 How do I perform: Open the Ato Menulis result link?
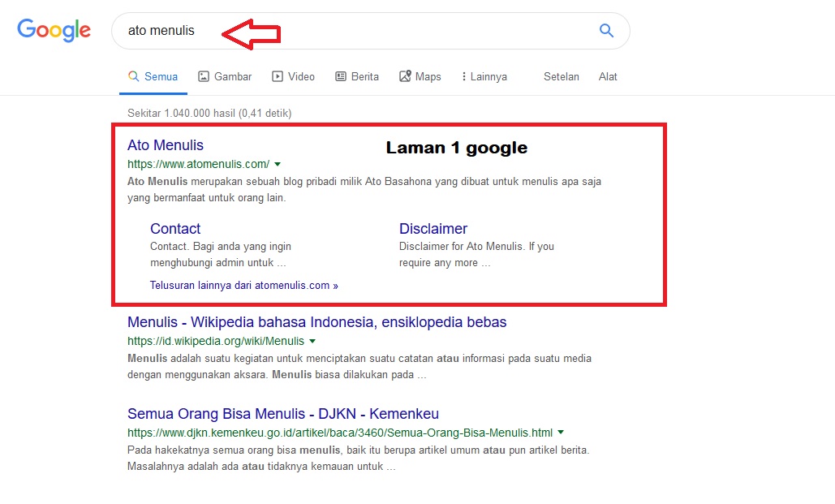tap(165, 145)
